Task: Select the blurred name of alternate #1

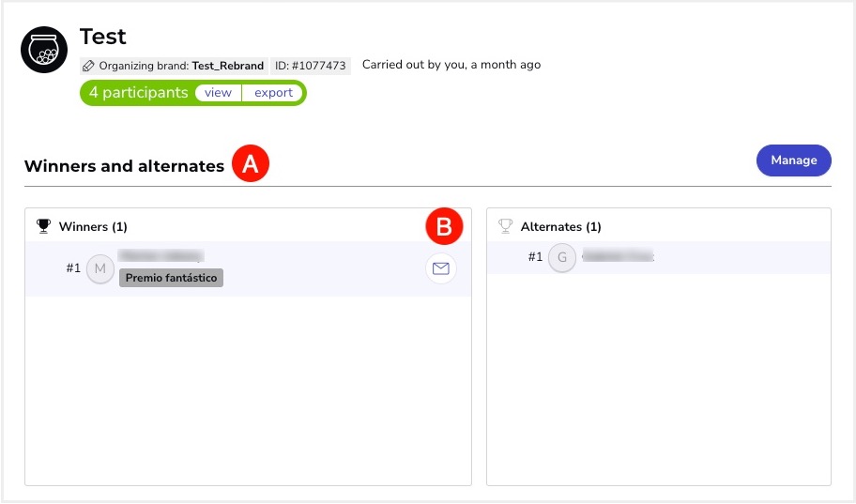Action: (618, 255)
